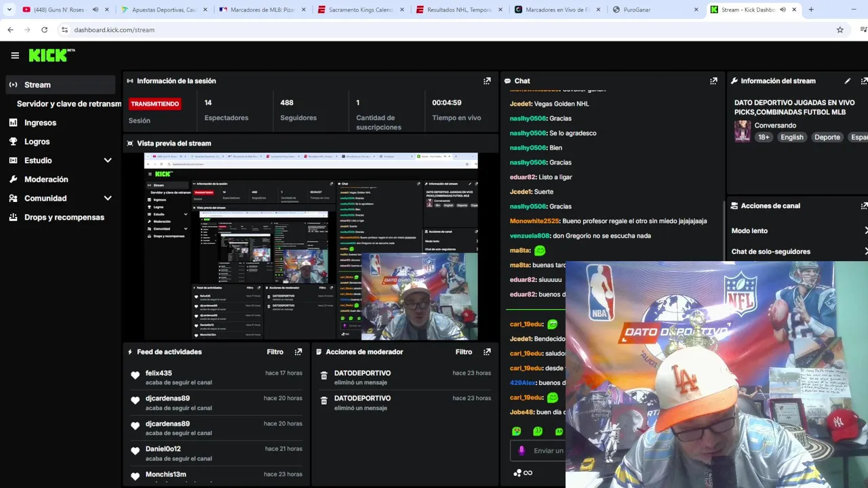Click the trash icon of first DATODEPORTIVO action
This screenshot has width=868, height=488.
(x=324, y=375)
